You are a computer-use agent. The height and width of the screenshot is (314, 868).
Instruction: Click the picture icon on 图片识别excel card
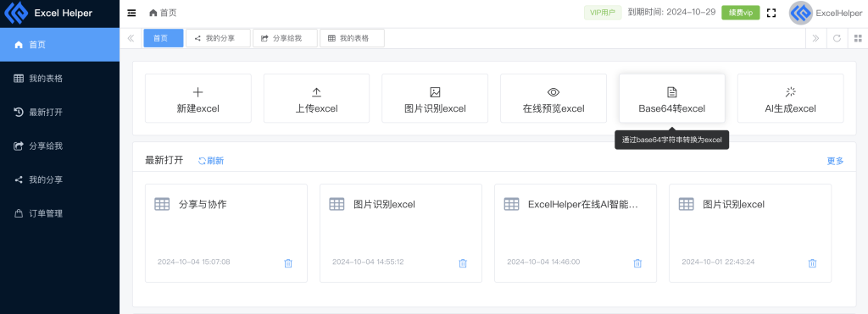pyautogui.click(x=435, y=92)
